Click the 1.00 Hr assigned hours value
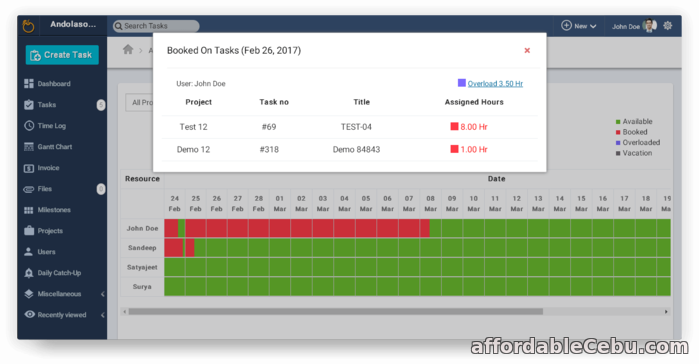 474,150
